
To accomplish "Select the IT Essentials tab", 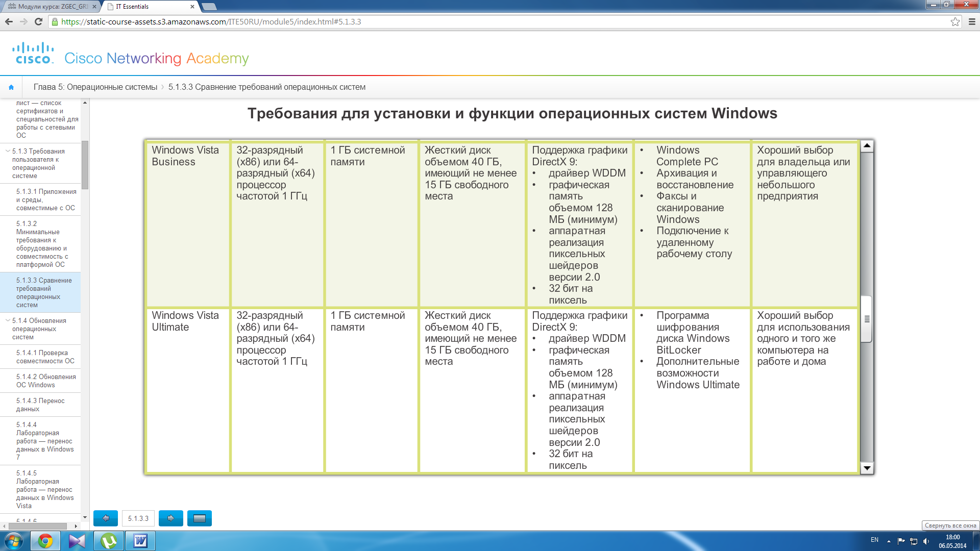I will pos(151,7).
